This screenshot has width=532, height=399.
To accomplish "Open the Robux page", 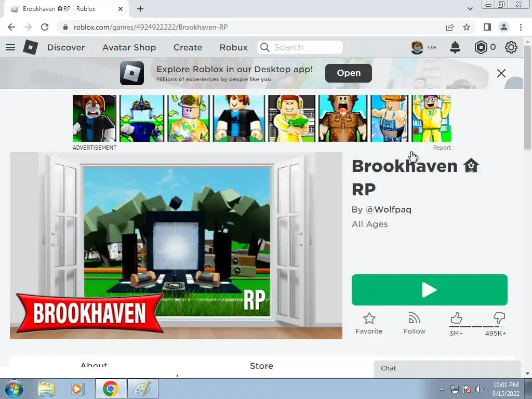I will (x=233, y=47).
